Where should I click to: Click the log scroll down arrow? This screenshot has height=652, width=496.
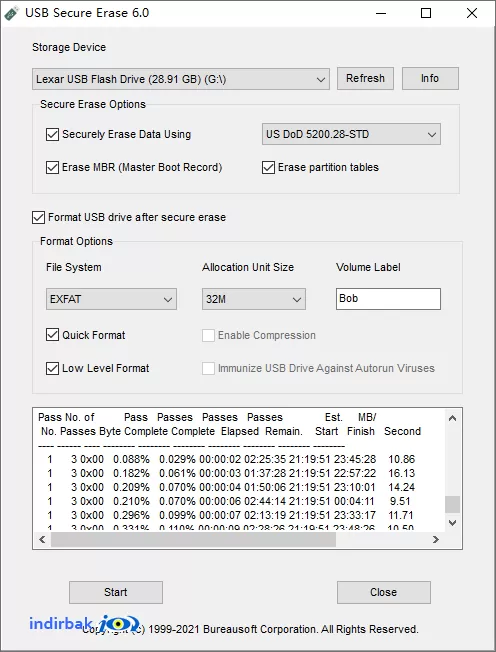tap(452, 523)
